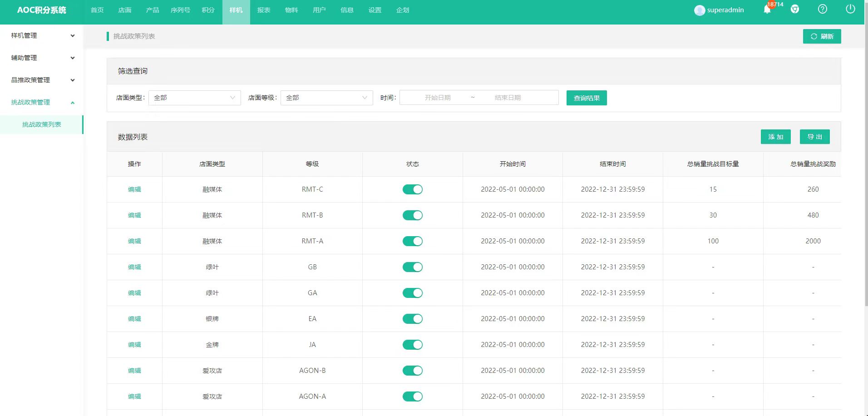Switch to the 产品 top menu
The height and width of the screenshot is (416, 868).
(153, 10)
